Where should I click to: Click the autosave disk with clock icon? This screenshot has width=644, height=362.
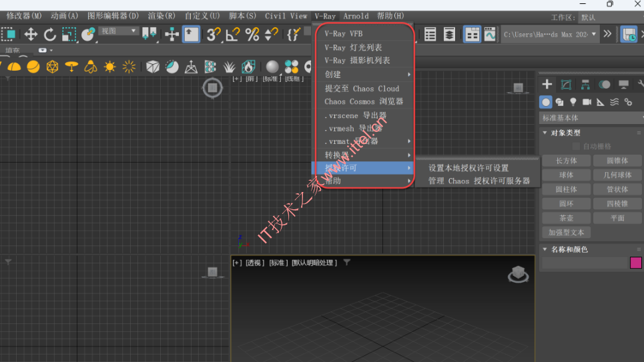pos(629,35)
